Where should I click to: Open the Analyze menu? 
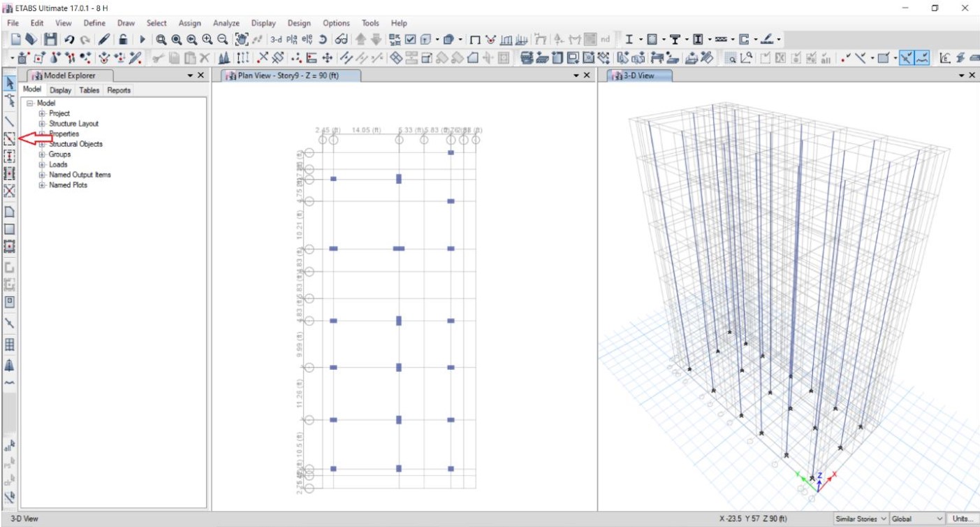226,23
